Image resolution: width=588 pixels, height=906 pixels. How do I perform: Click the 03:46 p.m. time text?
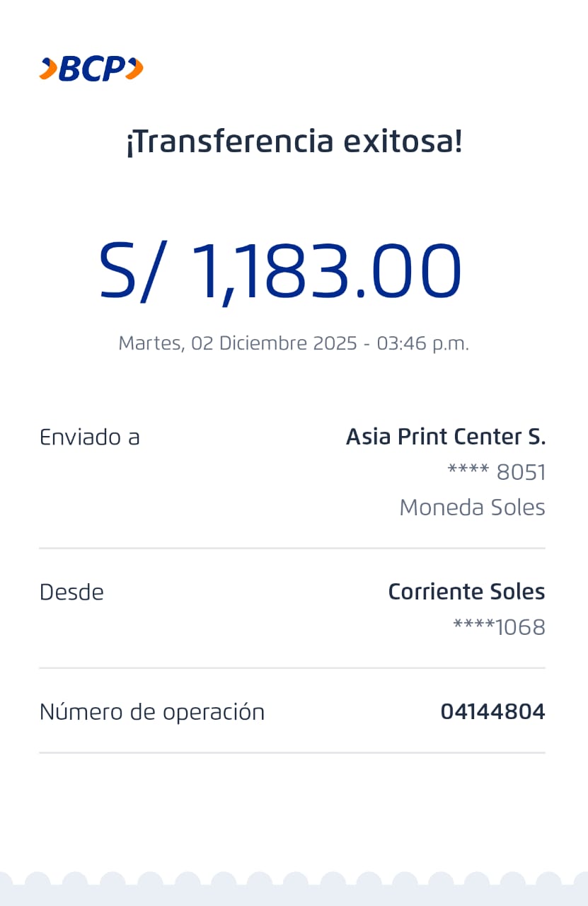click(422, 343)
